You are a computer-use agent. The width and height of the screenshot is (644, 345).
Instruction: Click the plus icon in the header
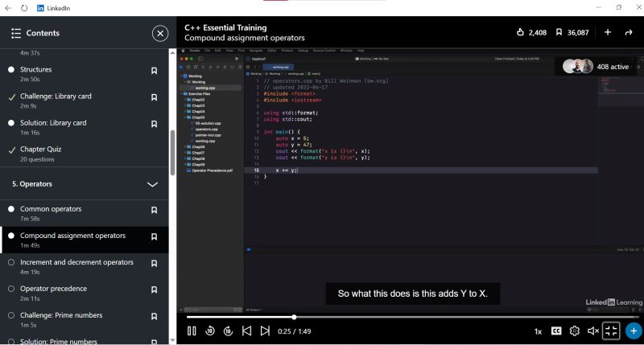point(608,32)
